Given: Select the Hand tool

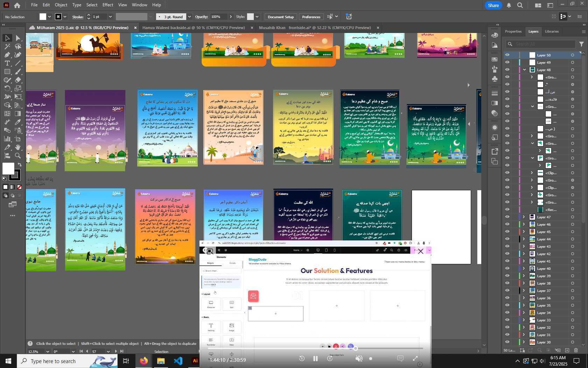Looking at the screenshot, I should [x=18, y=147].
